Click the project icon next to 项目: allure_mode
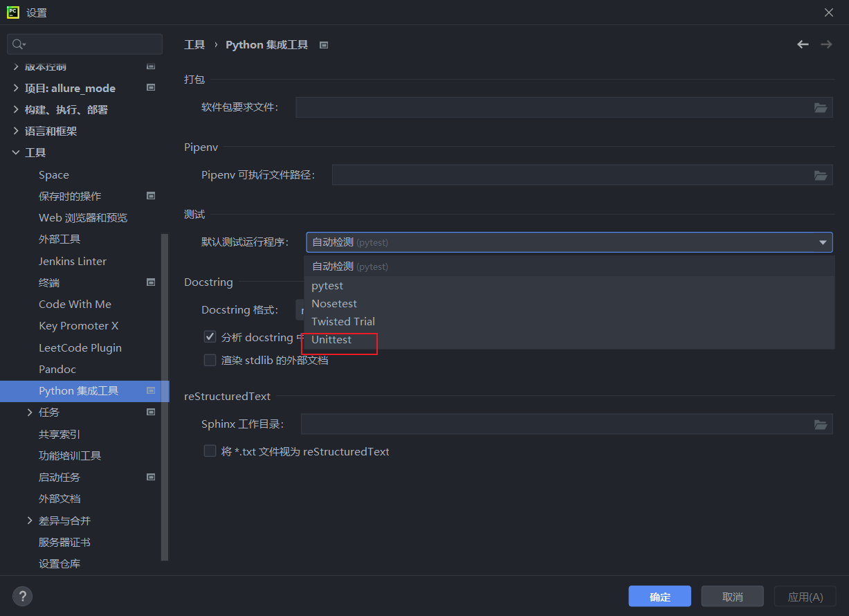The height and width of the screenshot is (616, 849). coord(151,88)
